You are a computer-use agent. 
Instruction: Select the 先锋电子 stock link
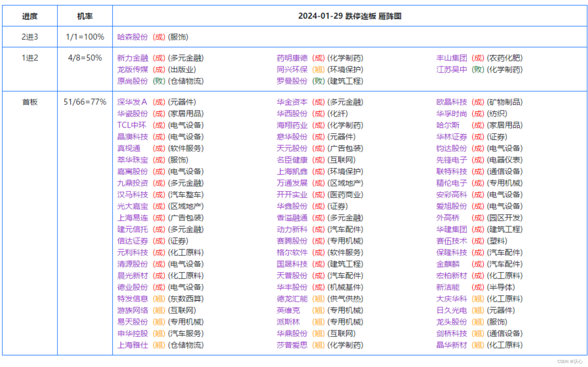[x=451, y=160]
